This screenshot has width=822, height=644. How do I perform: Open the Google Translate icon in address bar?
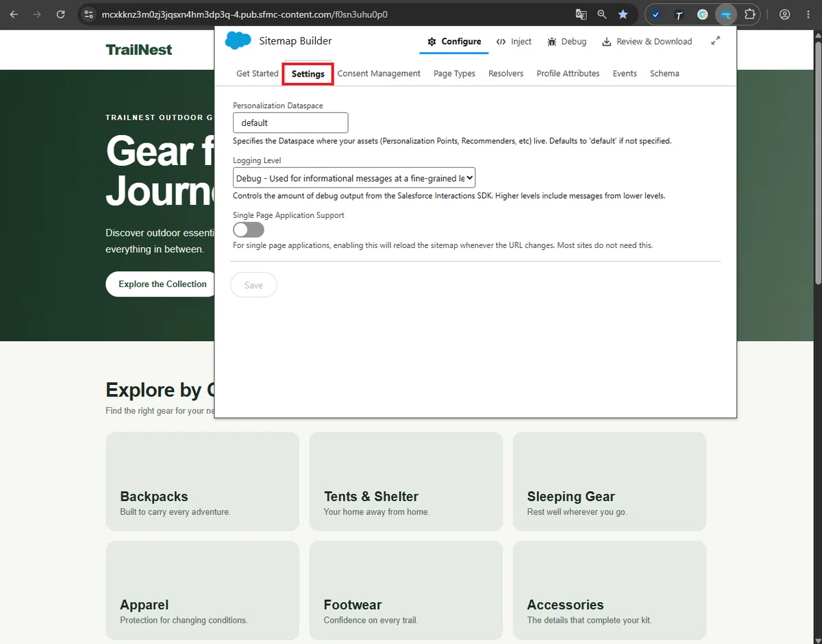pos(581,14)
